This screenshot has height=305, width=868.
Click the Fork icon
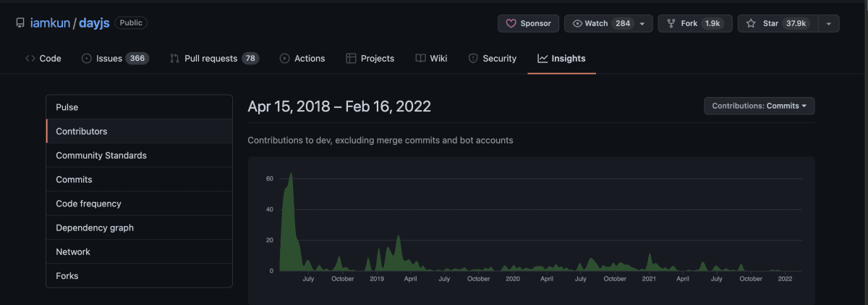pos(671,23)
